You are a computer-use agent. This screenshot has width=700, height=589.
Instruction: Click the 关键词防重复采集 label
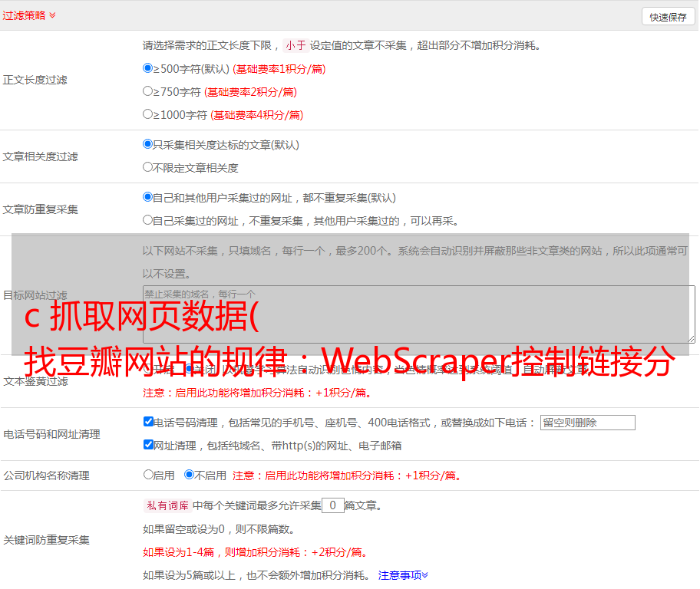(x=46, y=540)
